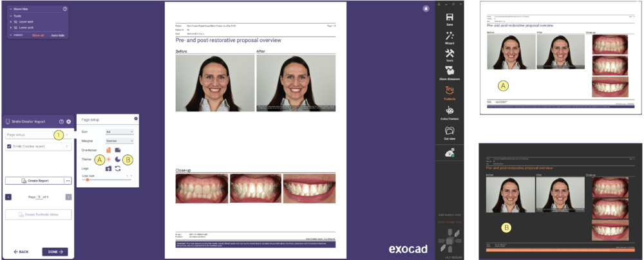
Task: Select the light theme sun icon
Action: [108, 160]
